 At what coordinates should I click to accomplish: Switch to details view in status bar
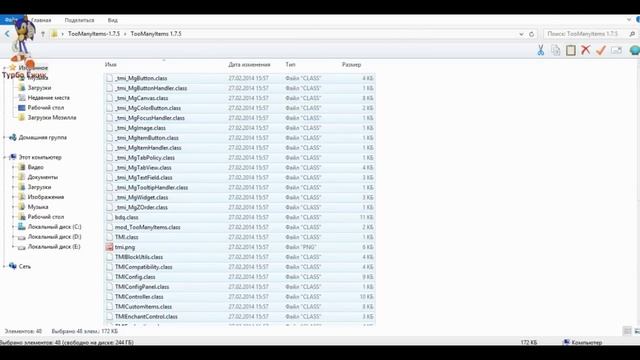(x=627, y=331)
